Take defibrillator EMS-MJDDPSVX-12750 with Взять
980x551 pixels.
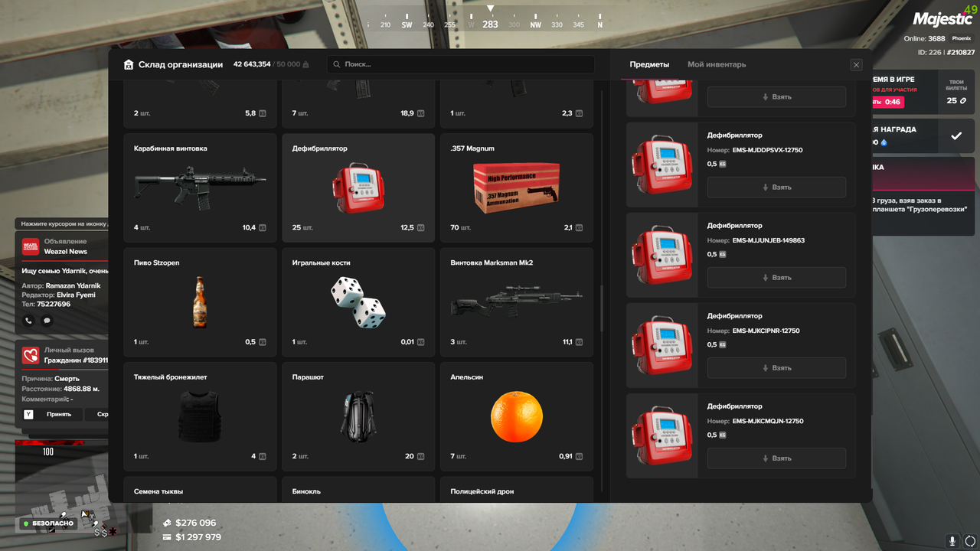776,187
